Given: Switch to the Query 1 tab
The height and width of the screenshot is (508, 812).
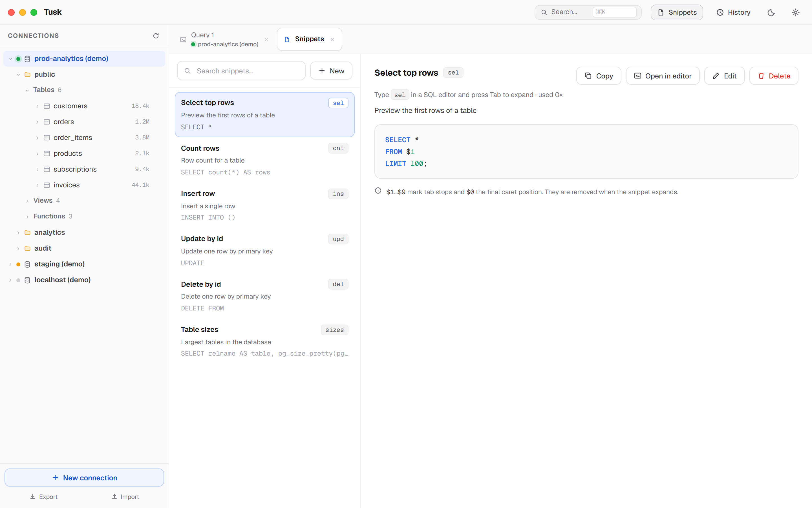Looking at the screenshot, I should pyautogui.click(x=224, y=39).
